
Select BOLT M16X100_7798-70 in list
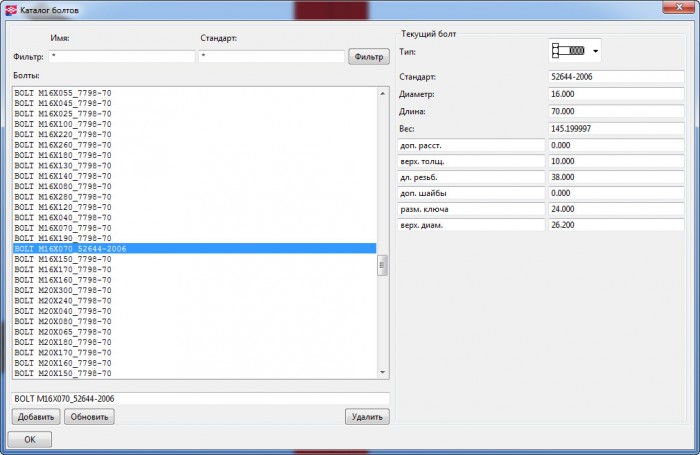[195, 124]
